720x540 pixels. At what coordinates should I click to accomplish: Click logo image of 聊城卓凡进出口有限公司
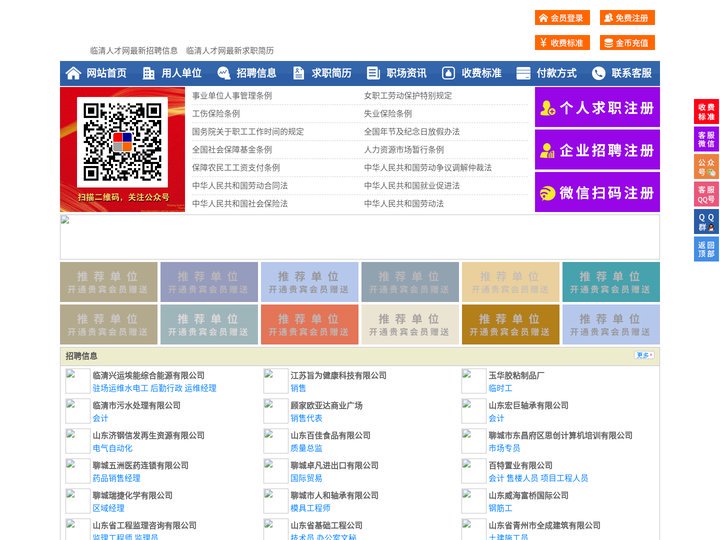click(276, 471)
